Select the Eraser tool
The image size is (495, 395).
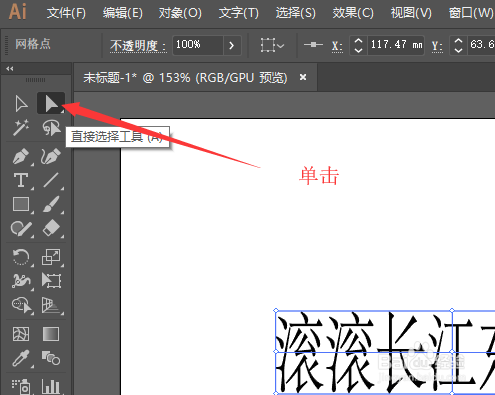(51, 228)
